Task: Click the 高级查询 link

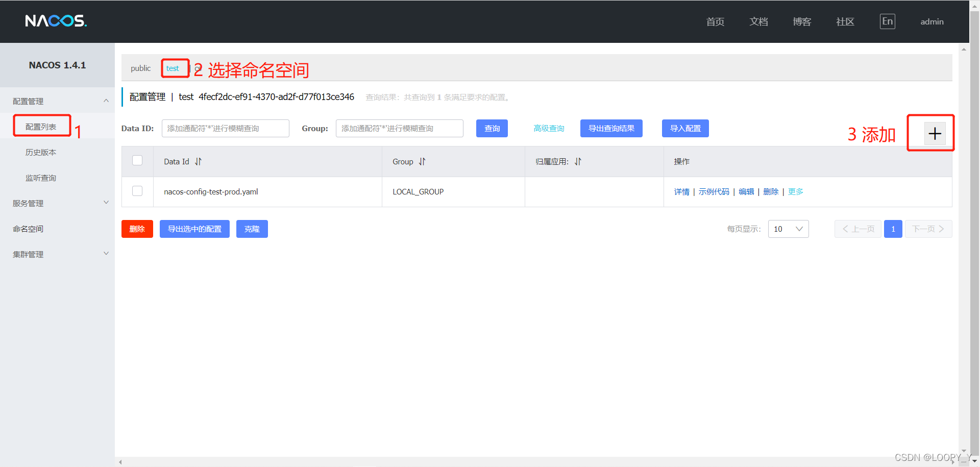Action: click(549, 129)
